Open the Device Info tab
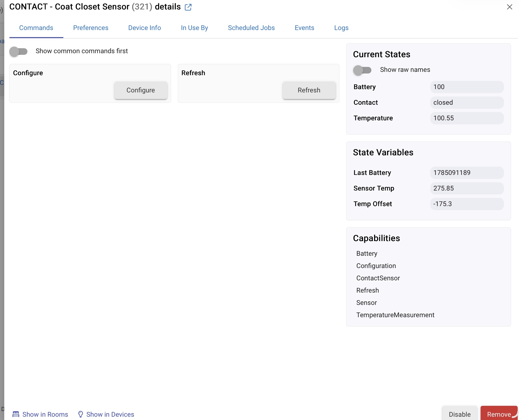The width and height of the screenshot is (521, 420). pyautogui.click(x=144, y=28)
